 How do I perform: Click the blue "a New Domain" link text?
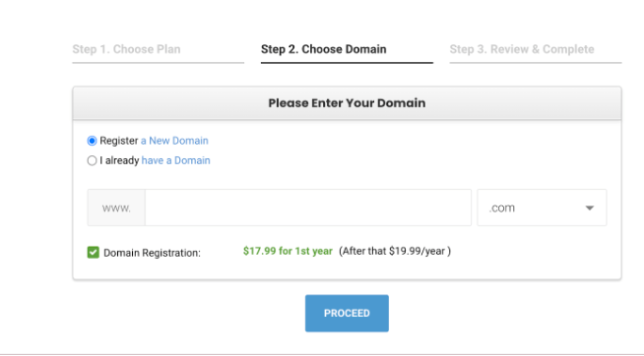[174, 141]
